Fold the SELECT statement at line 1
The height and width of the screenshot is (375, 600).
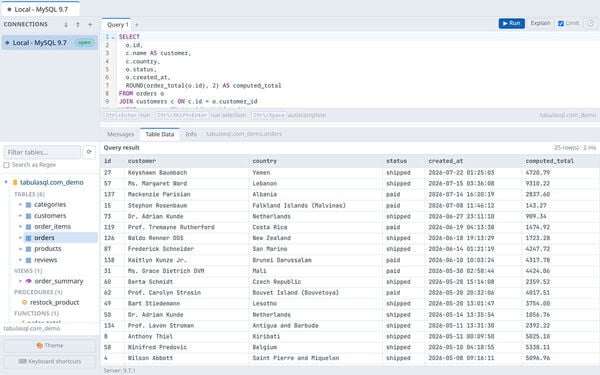(x=113, y=37)
